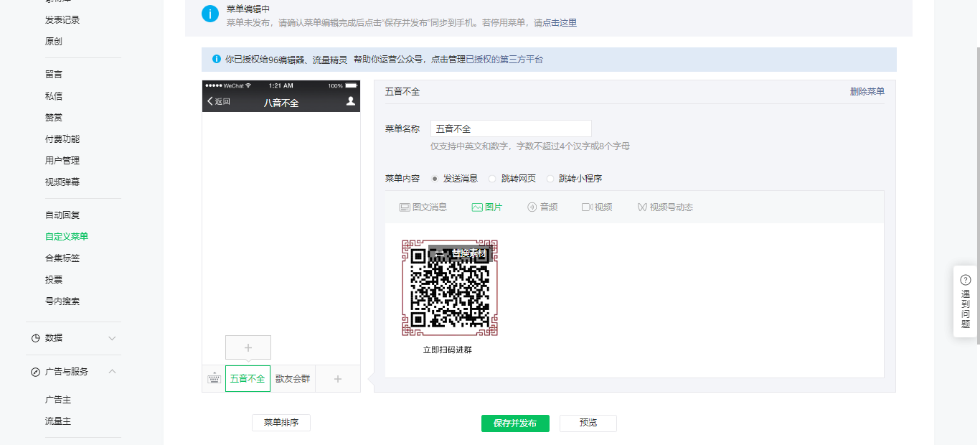Image resolution: width=980 pixels, height=445 pixels.
Task: Click the 立即扫码进群 caption text
Action: click(x=448, y=350)
